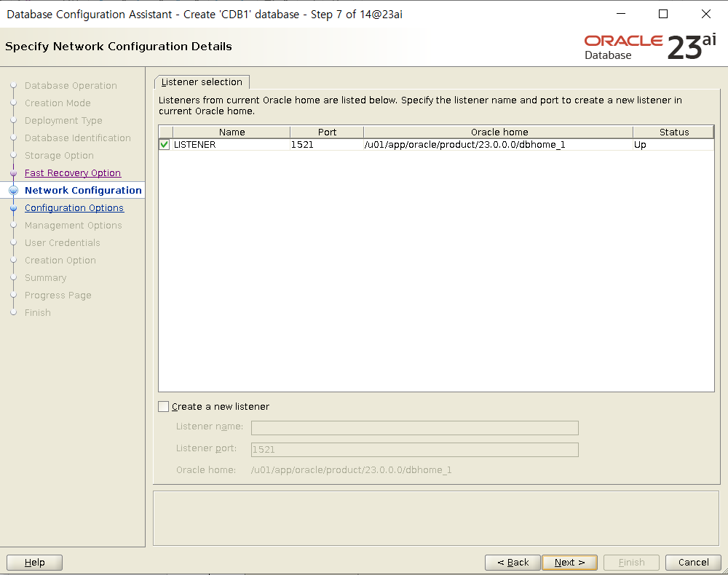Click the Network Configuration step bullet icon
The width and height of the screenshot is (728, 575).
click(x=13, y=190)
